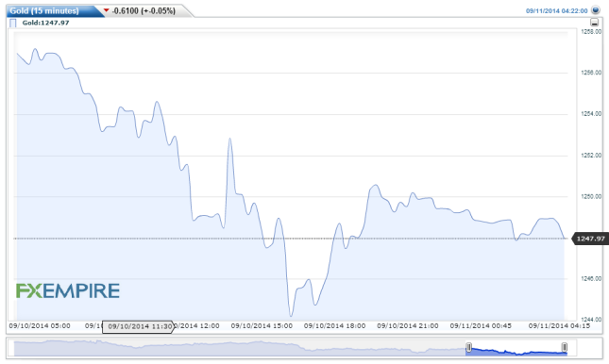
Task: Click the 09/10/2014 15:00 axis label
Action: (262, 326)
